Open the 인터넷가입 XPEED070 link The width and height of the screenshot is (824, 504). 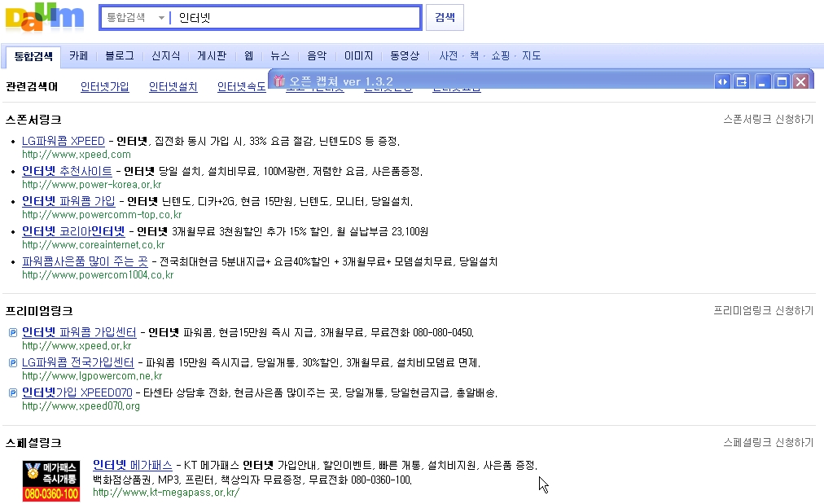click(x=77, y=392)
